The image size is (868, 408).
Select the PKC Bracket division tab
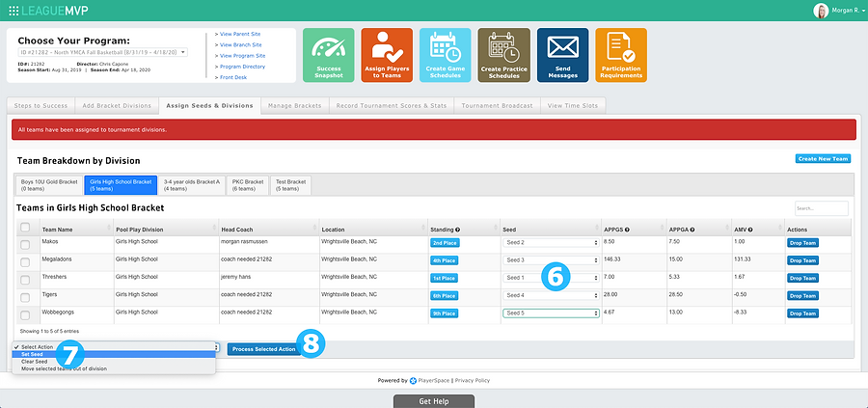click(247, 185)
